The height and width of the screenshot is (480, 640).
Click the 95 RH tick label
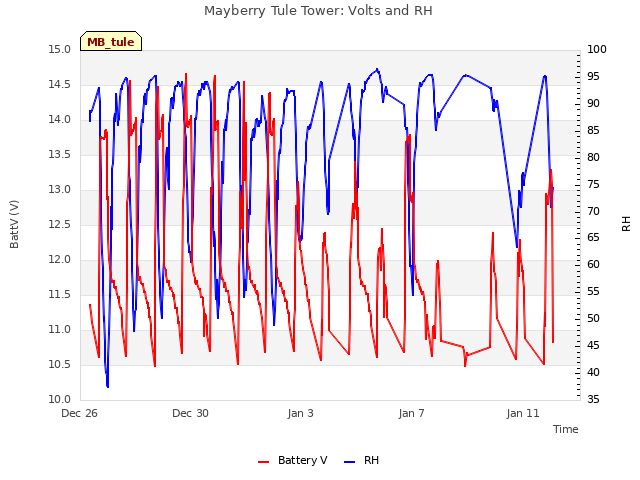pyautogui.click(x=593, y=77)
